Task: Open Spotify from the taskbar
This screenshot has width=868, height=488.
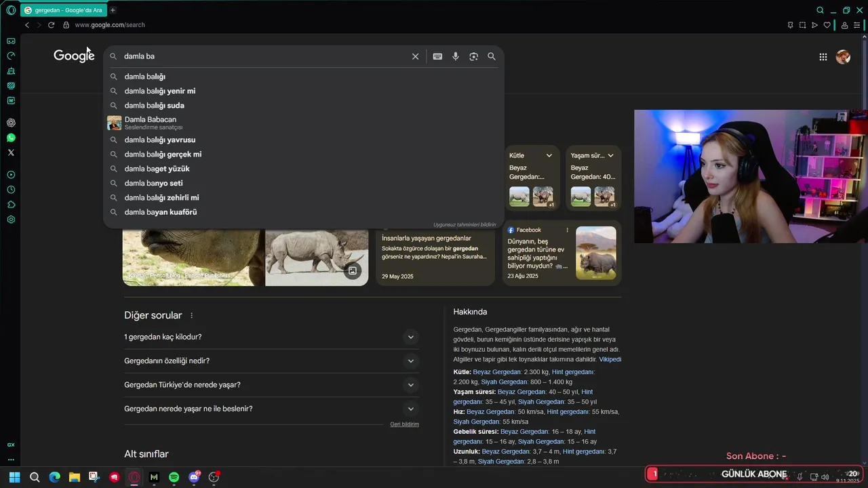Action: coord(174,477)
